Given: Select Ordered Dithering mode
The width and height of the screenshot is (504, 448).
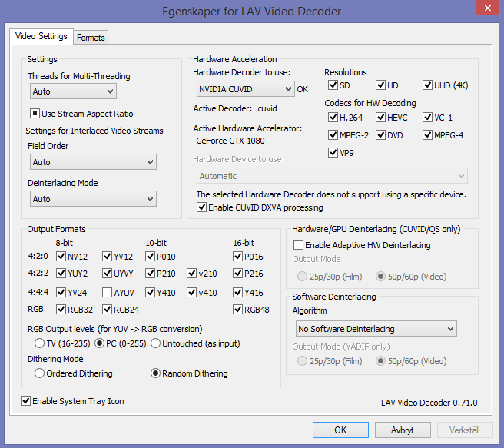Looking at the screenshot, I should [39, 373].
